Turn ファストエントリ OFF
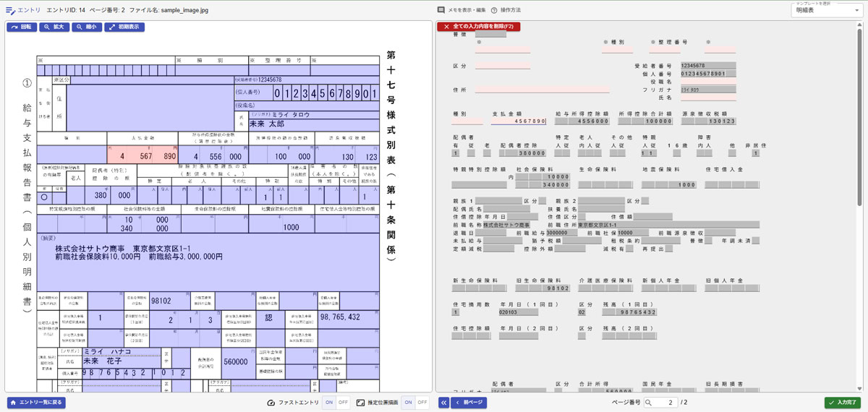868x412 pixels. 343,403
